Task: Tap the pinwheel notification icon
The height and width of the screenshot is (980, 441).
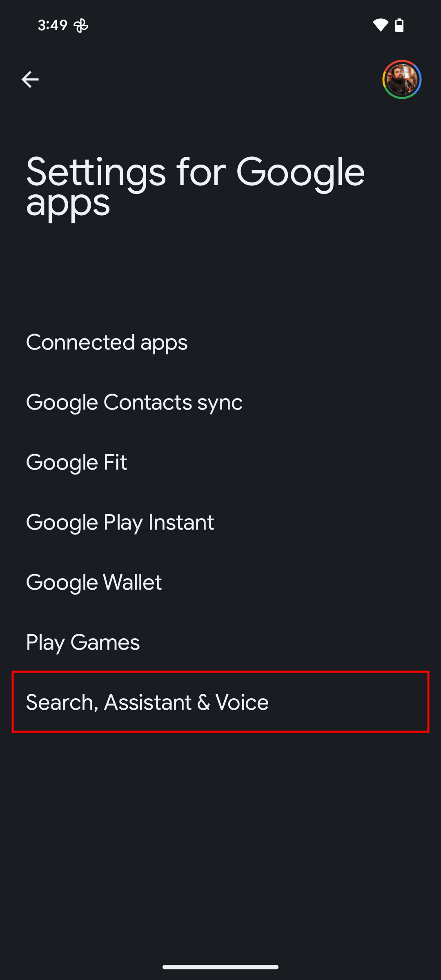Action: tap(81, 26)
